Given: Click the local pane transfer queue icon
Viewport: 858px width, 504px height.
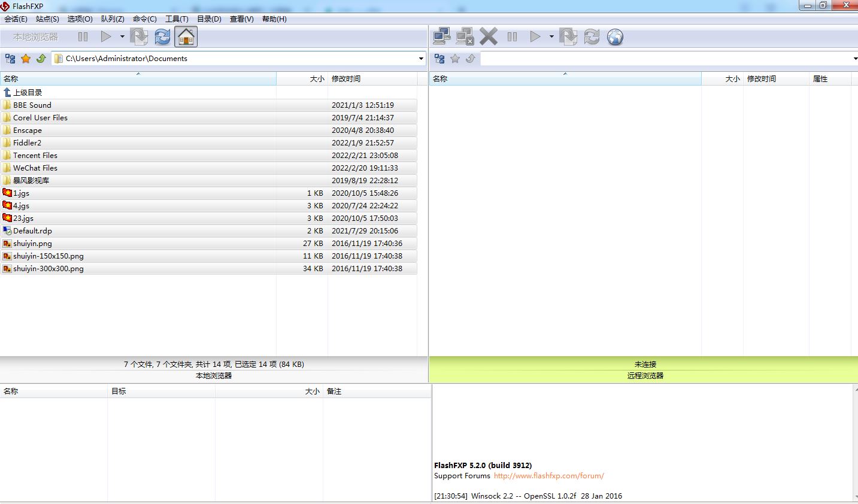Looking at the screenshot, I should (x=139, y=37).
